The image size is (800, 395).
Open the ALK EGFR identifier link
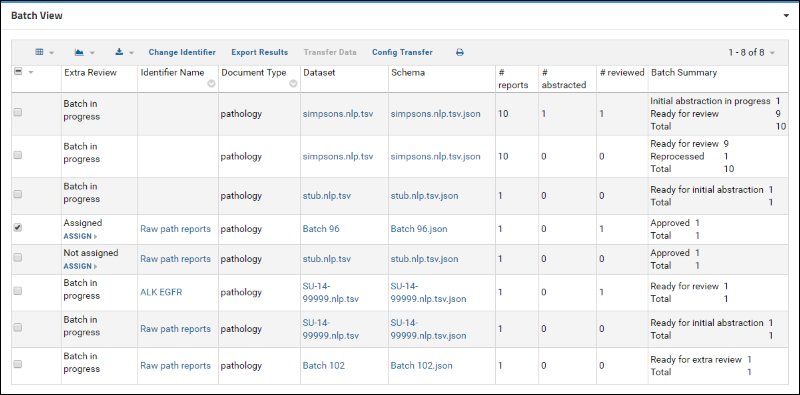tap(161, 292)
